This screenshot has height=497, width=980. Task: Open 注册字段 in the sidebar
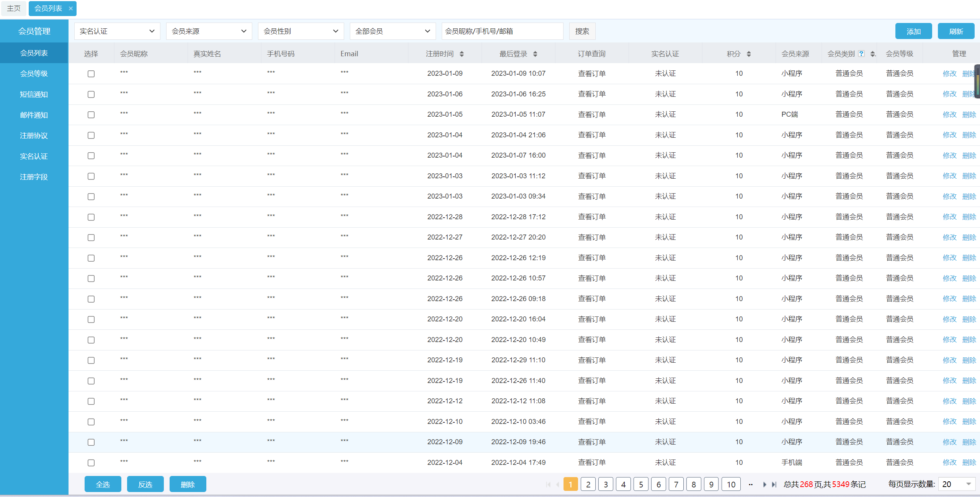34,177
